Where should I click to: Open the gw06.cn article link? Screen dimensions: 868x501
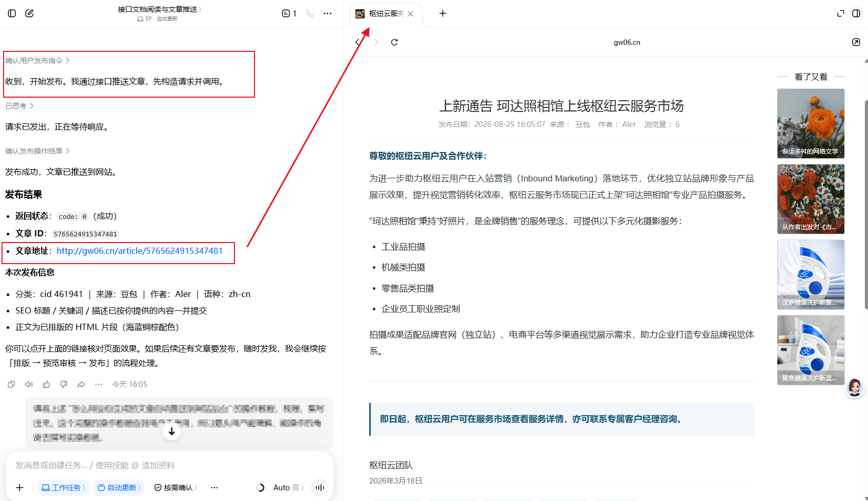coord(139,251)
